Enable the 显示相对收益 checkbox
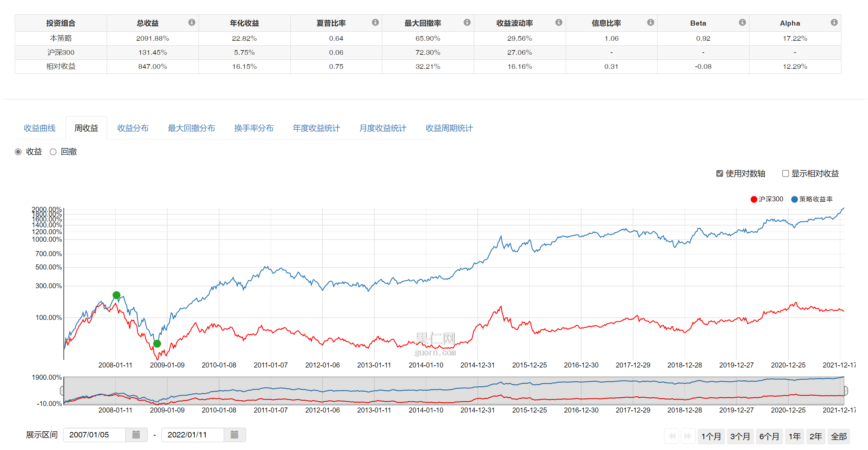This screenshot has height=450, width=868. pyautogui.click(x=785, y=174)
